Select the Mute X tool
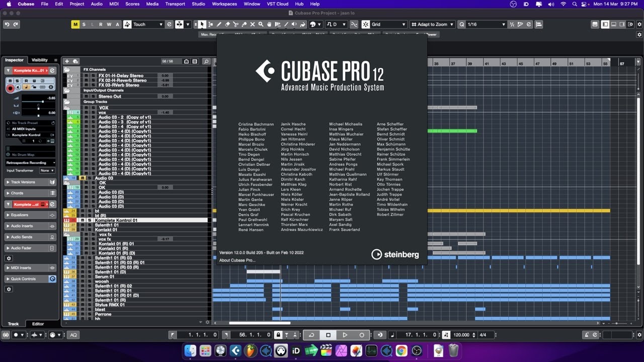 click(253, 24)
